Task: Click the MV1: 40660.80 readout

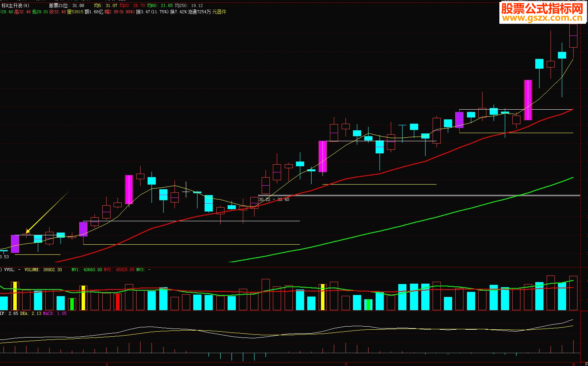Action: coord(87,270)
